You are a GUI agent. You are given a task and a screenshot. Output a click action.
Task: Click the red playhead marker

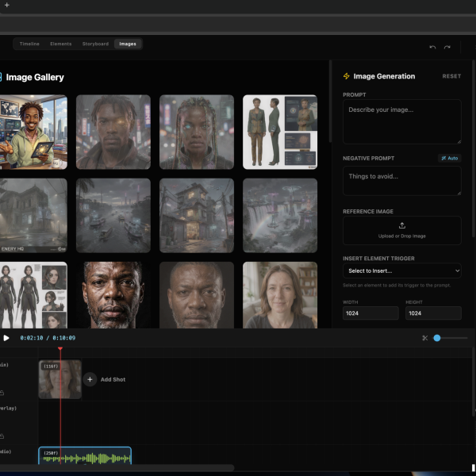[x=60, y=349]
